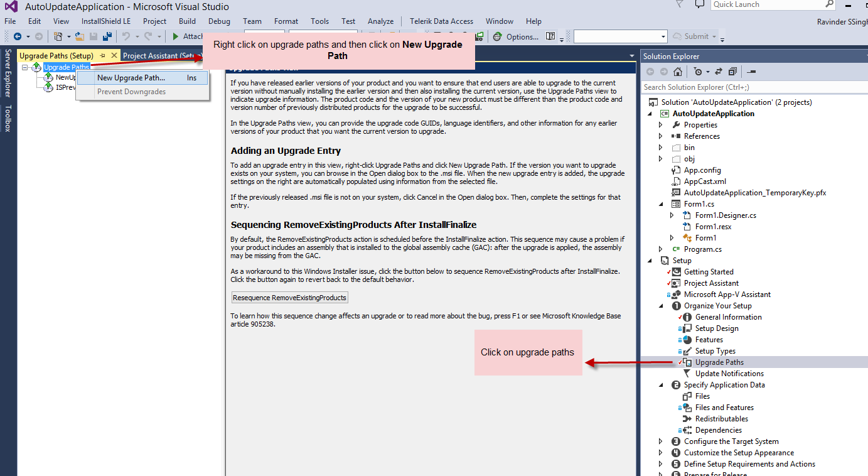868x476 pixels.
Task: Click the Quick Launch magnifier icon
Action: [x=829, y=4]
